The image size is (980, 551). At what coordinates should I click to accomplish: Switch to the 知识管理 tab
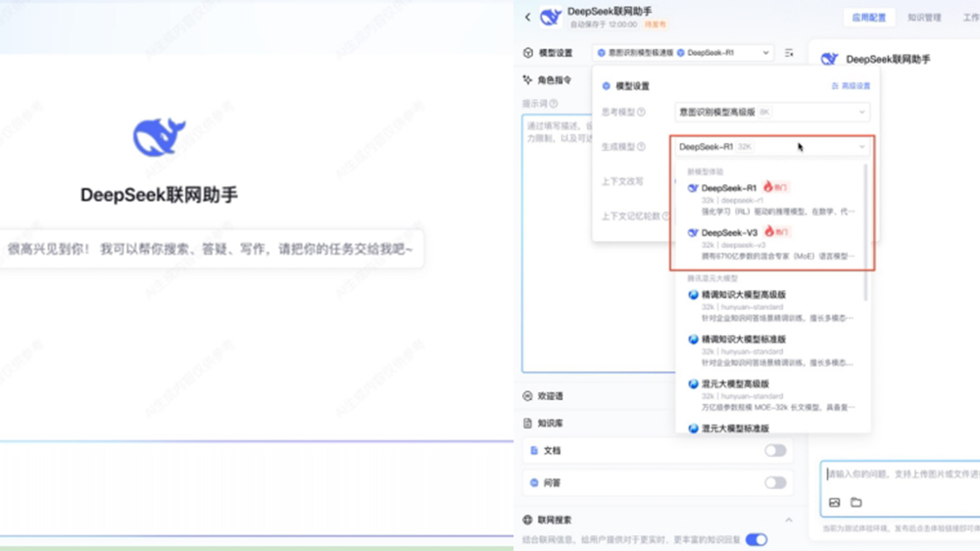point(924,18)
